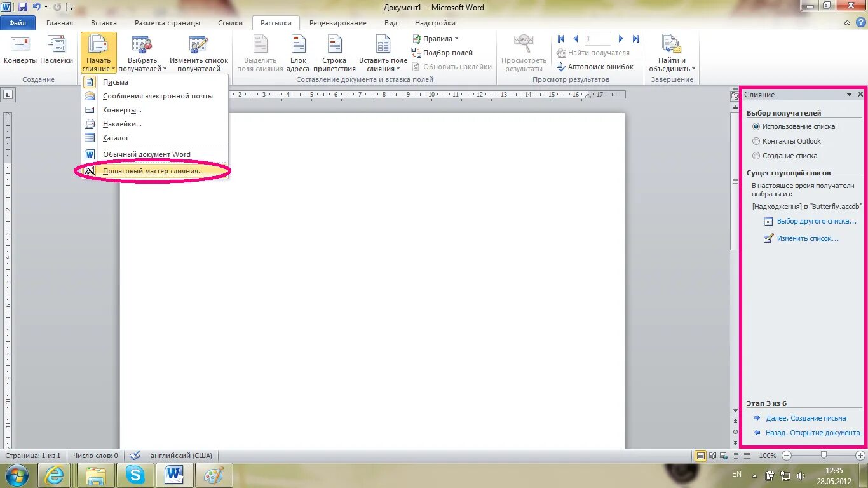Switch to Разметка страницы tab
Viewport: 868px width, 488px height.
pyautogui.click(x=167, y=23)
